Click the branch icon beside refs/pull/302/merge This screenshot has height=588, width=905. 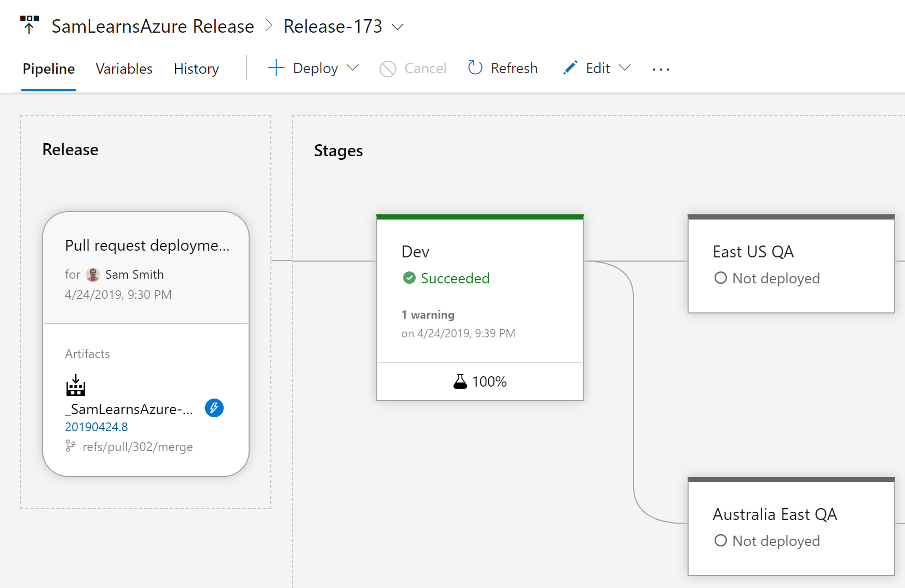71,446
